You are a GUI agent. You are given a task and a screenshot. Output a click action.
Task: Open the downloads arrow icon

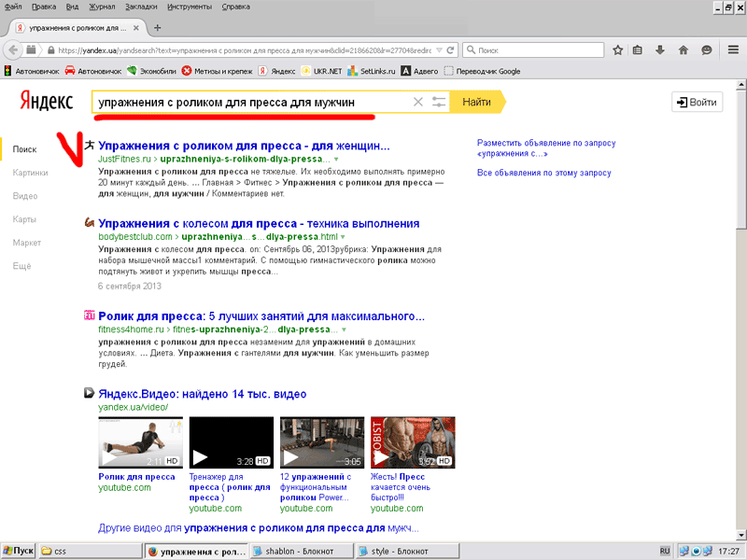coord(660,50)
